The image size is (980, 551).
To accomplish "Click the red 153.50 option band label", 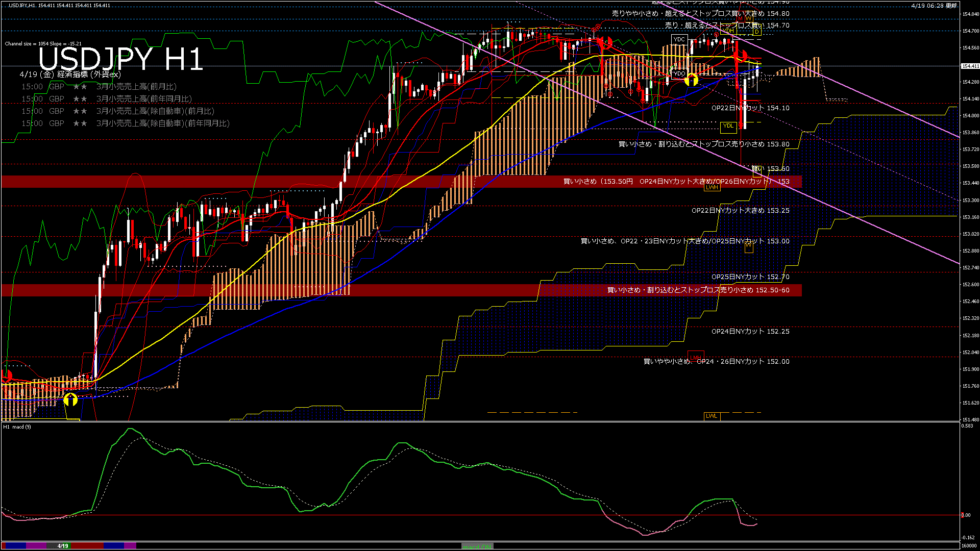I will pos(676,182).
